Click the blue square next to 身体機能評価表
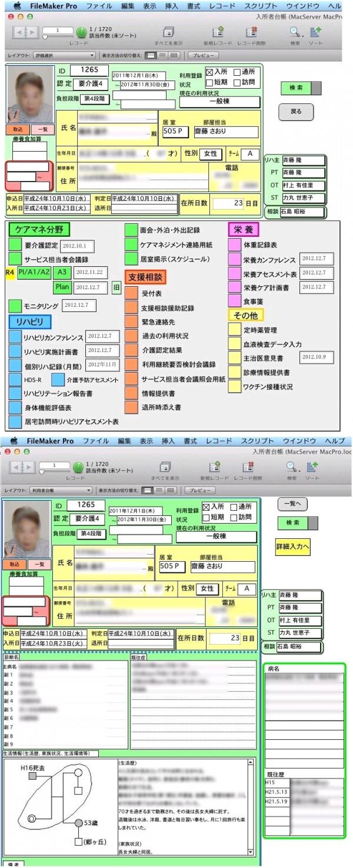353x868 pixels. click(14, 407)
